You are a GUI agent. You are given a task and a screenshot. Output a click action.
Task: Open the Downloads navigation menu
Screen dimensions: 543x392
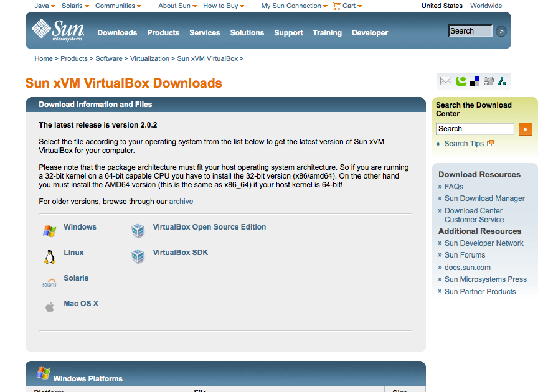117,33
